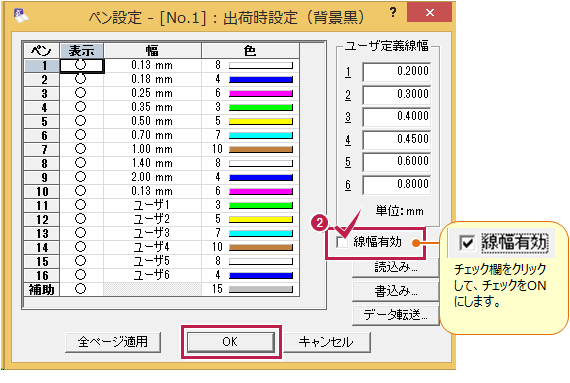Click width cell ユーザ6
The height and width of the screenshot is (383, 570).
coord(152,275)
